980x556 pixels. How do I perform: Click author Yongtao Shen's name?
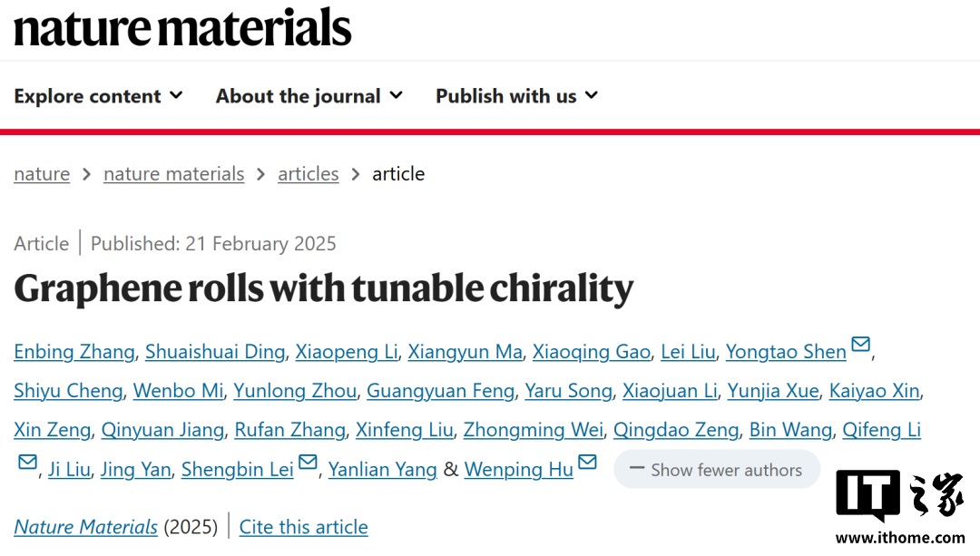point(785,352)
